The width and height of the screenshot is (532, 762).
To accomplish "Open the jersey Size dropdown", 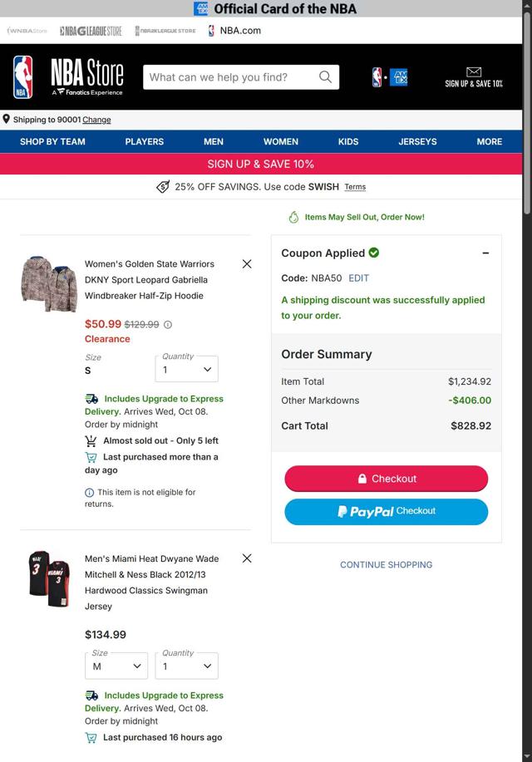I will pyautogui.click(x=116, y=666).
